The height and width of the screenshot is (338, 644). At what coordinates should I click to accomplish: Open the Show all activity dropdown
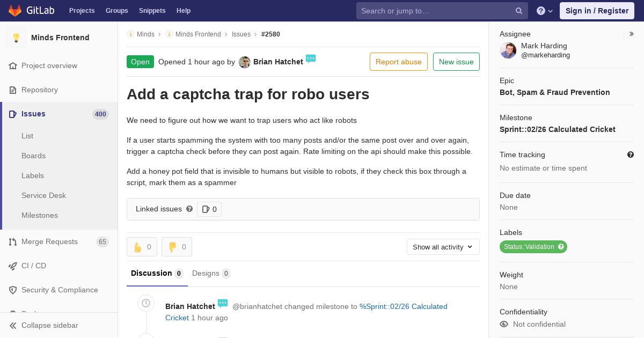click(443, 247)
